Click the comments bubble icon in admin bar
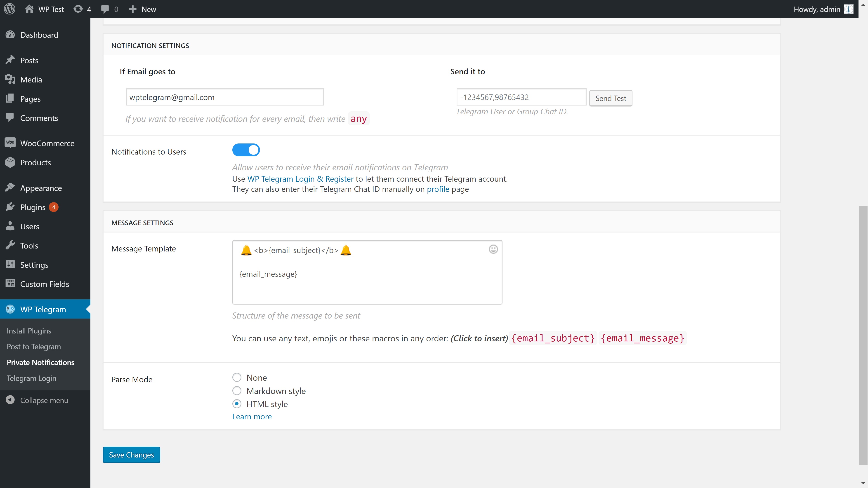The image size is (868, 488). (105, 9)
